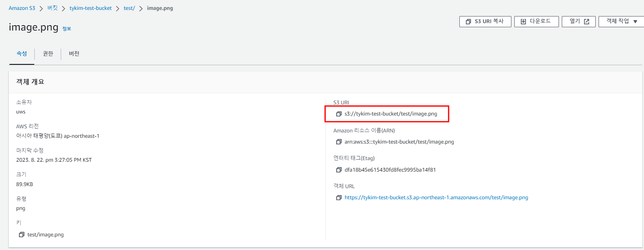The image size is (644, 250).
Task: Switch to the 버전 tab
Action: 74,54
